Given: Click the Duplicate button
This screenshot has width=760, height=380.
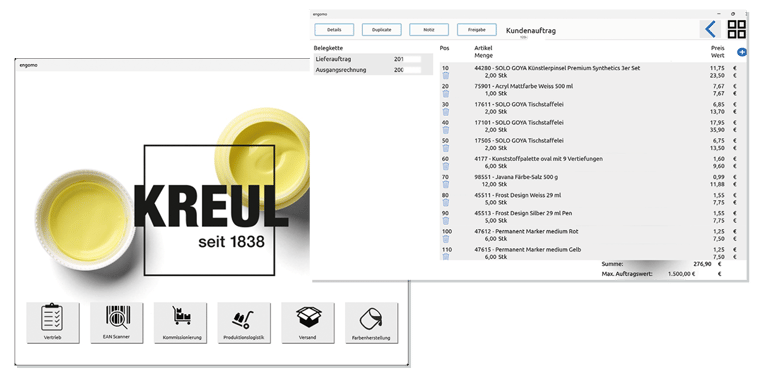Looking at the screenshot, I should [x=382, y=30].
